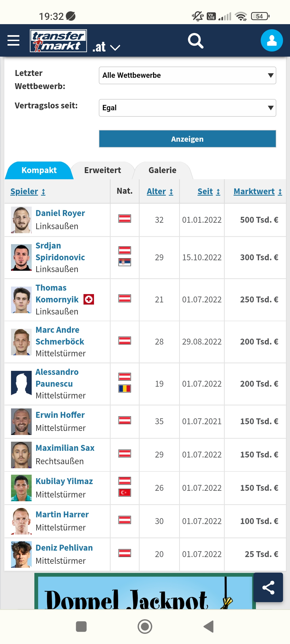This screenshot has height=644, width=290.
Task: Tap Android back navigation triangle
Action: click(209, 627)
